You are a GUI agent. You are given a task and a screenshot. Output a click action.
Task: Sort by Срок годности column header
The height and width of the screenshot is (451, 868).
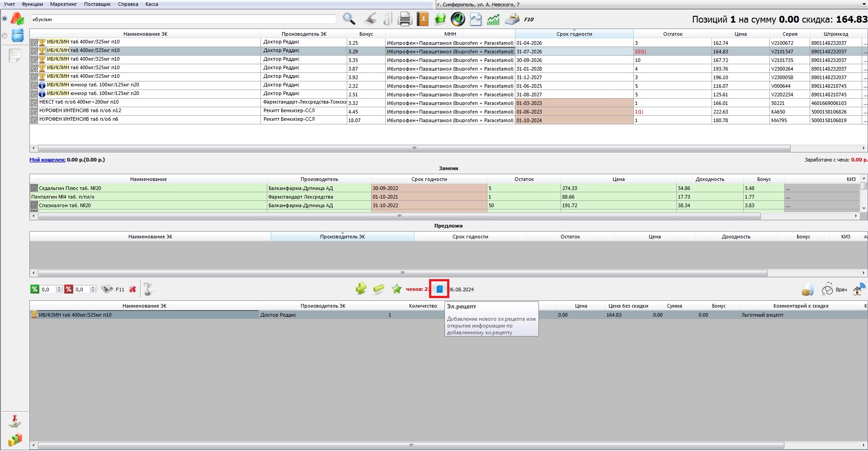[x=574, y=34]
